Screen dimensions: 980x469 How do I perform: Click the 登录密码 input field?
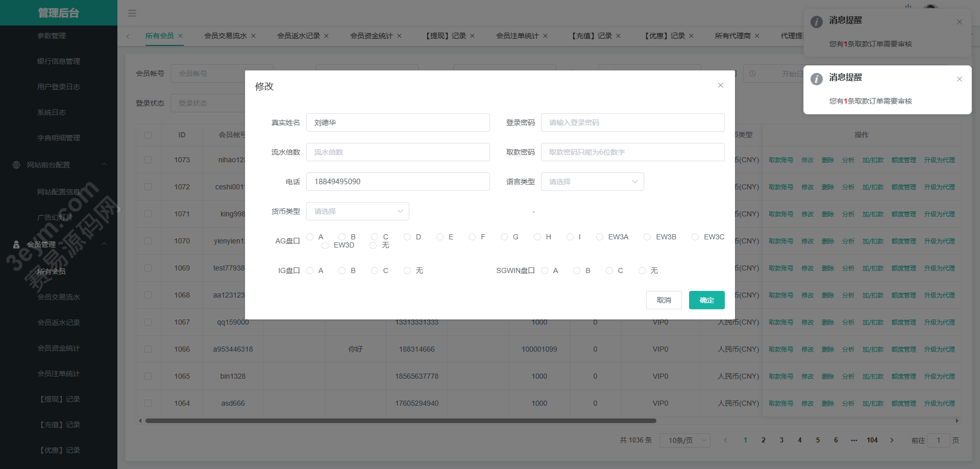click(x=632, y=122)
